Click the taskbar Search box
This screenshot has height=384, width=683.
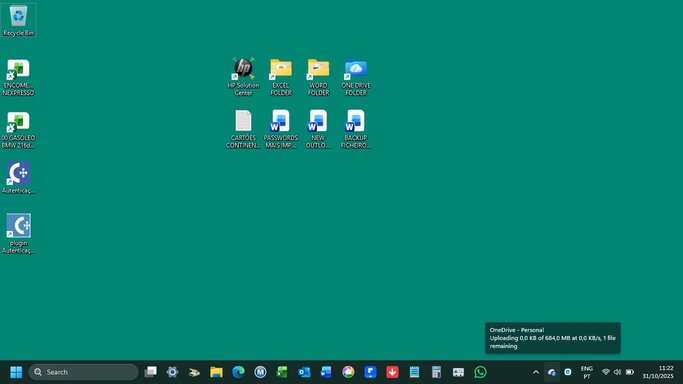84,372
